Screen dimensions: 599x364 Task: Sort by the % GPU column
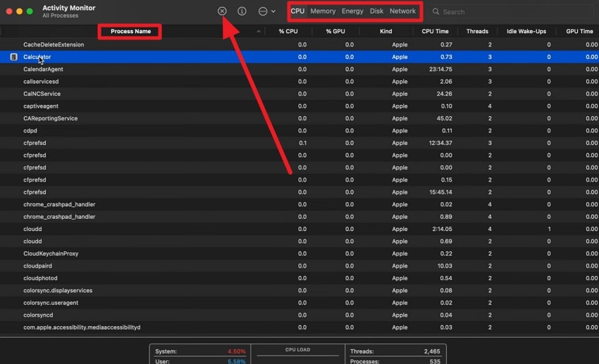[335, 31]
